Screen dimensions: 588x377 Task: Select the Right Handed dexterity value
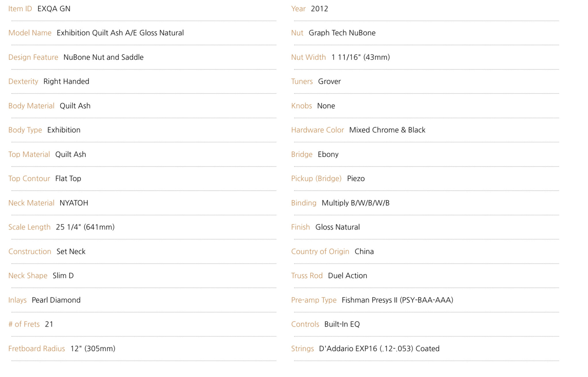66,81
